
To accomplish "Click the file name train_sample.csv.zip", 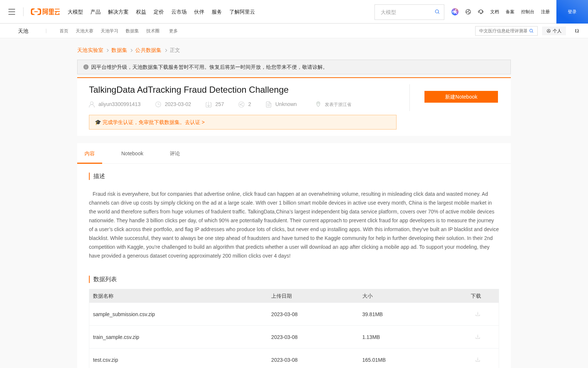I will (x=116, y=337).
